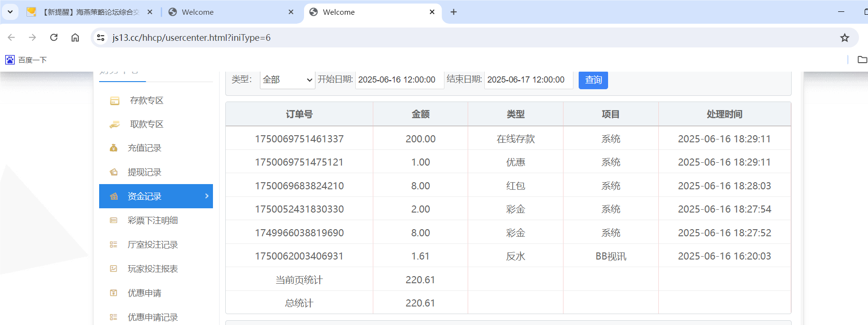Click the 取款专区 withdrawal icon in sidebar
868x325 pixels.
coord(114,124)
